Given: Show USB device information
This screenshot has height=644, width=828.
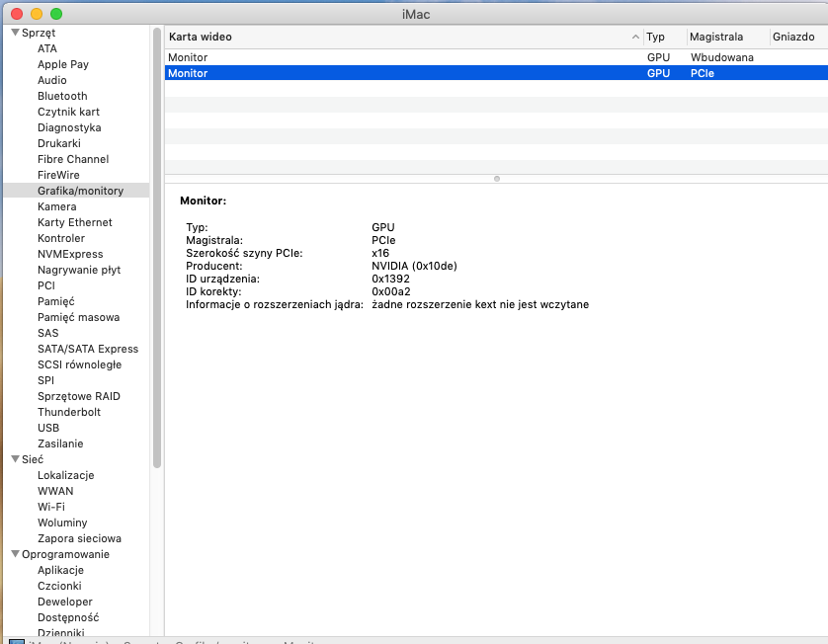Looking at the screenshot, I should point(48,428).
